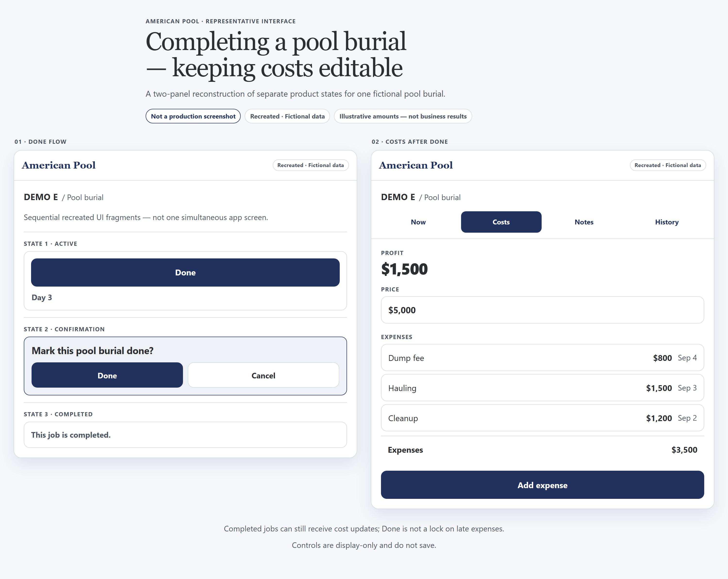Click the Sep 4 date on Dump fee

click(x=687, y=358)
